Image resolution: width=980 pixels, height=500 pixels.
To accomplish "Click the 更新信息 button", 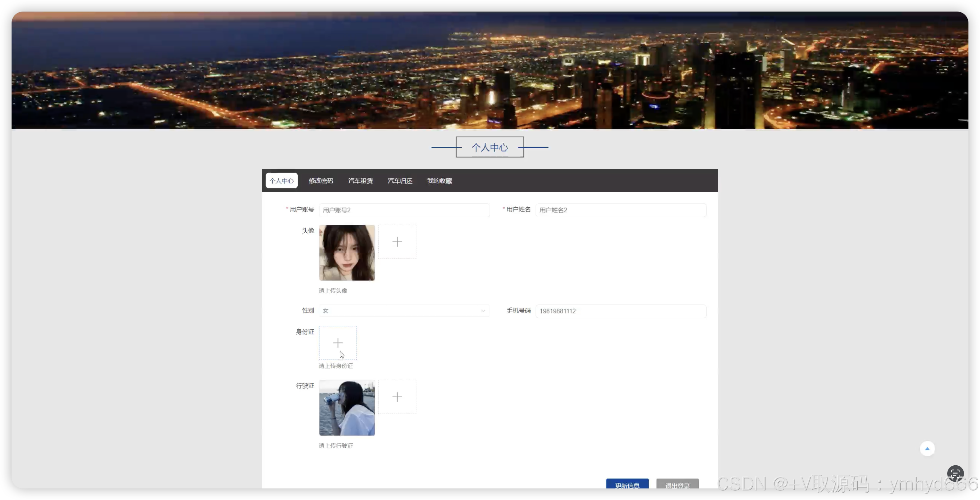I will pyautogui.click(x=627, y=484).
